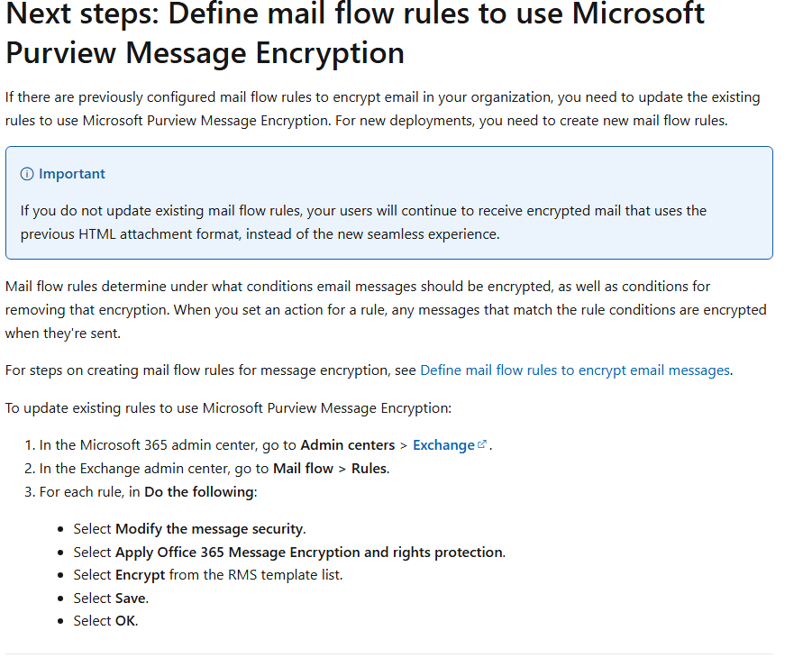Click the info icon next to Important
Viewport: 812px width, 658px height.
pyautogui.click(x=27, y=174)
